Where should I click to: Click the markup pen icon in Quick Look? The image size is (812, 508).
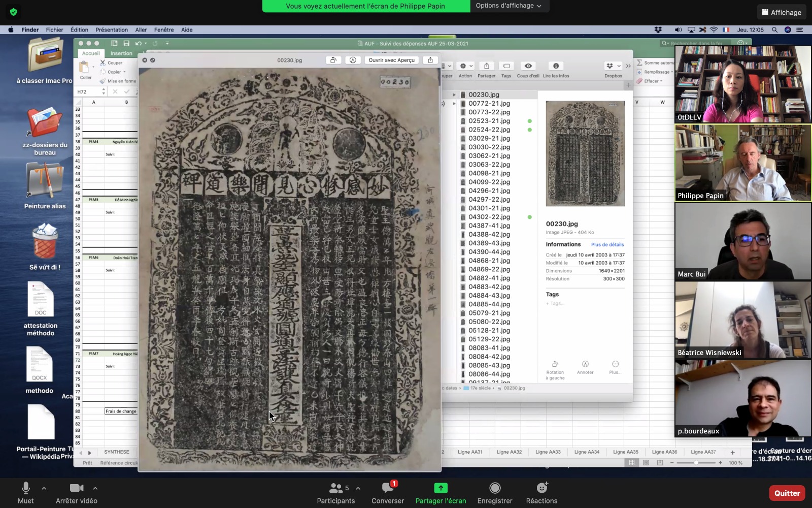pos(353,60)
